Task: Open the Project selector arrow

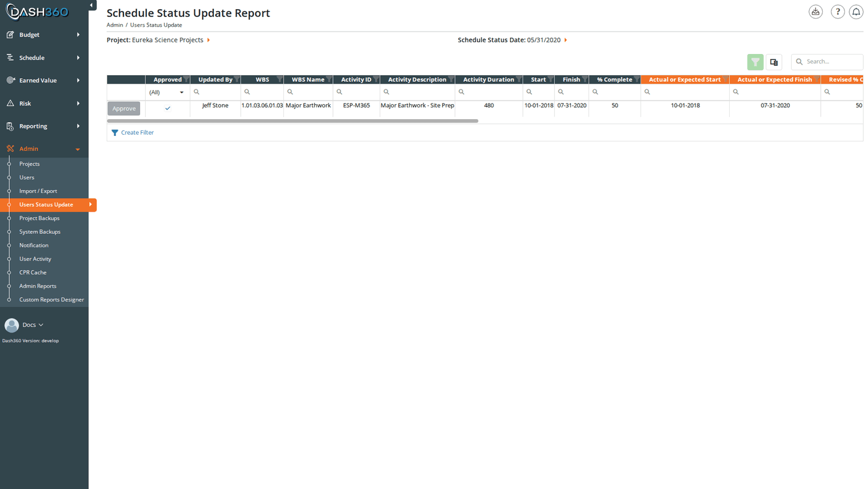Action: (208, 40)
